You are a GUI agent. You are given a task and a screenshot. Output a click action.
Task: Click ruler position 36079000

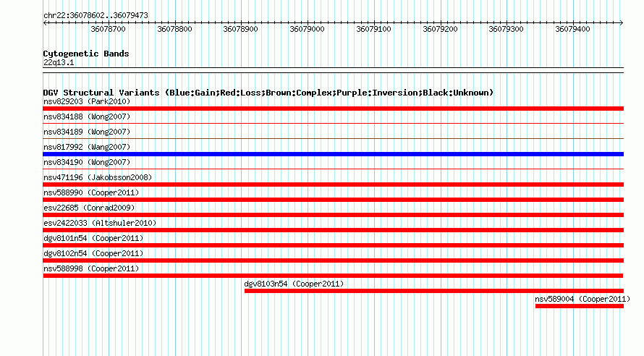308,29
